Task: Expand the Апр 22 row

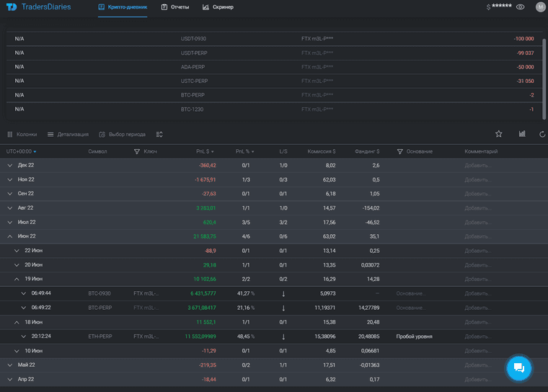Action: [10, 380]
